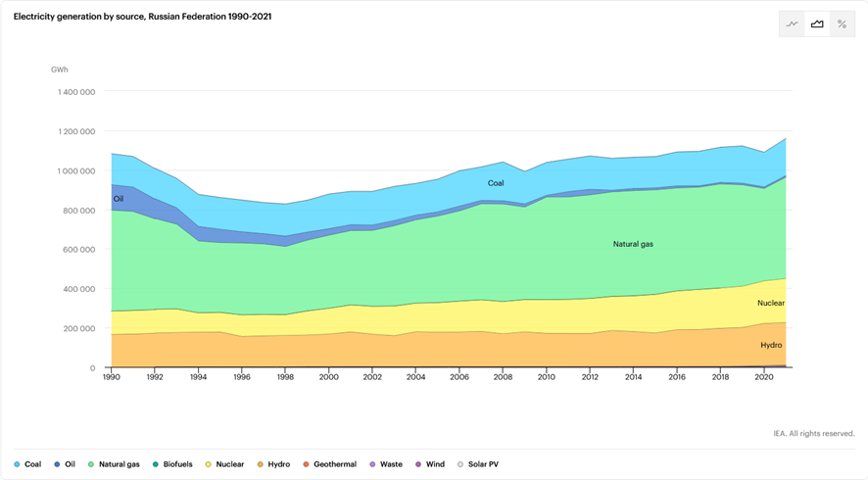Click the IEA All rights reserved text
This screenshot has width=868, height=480.
pyautogui.click(x=813, y=433)
